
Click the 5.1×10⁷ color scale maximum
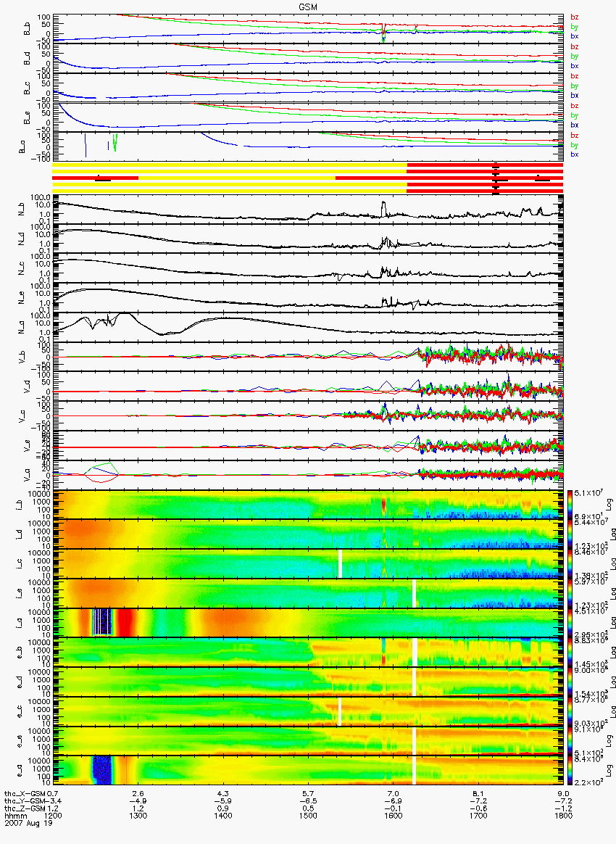point(588,493)
